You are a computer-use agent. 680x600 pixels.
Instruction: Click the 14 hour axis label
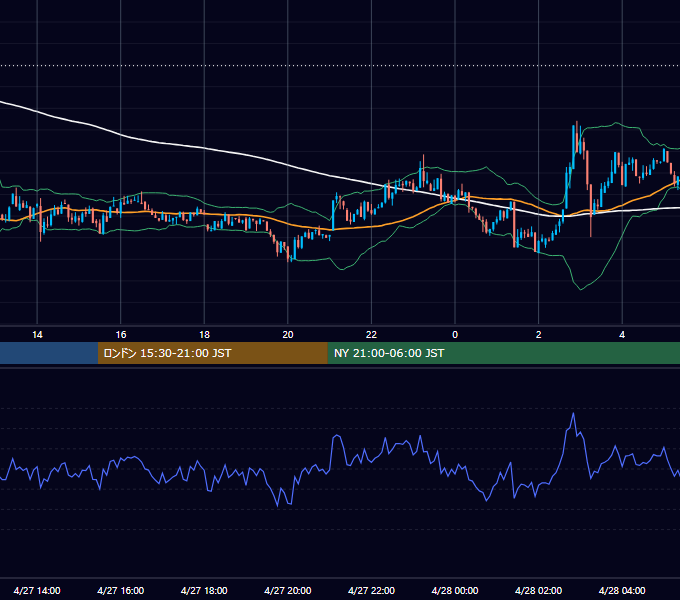pyautogui.click(x=37, y=335)
